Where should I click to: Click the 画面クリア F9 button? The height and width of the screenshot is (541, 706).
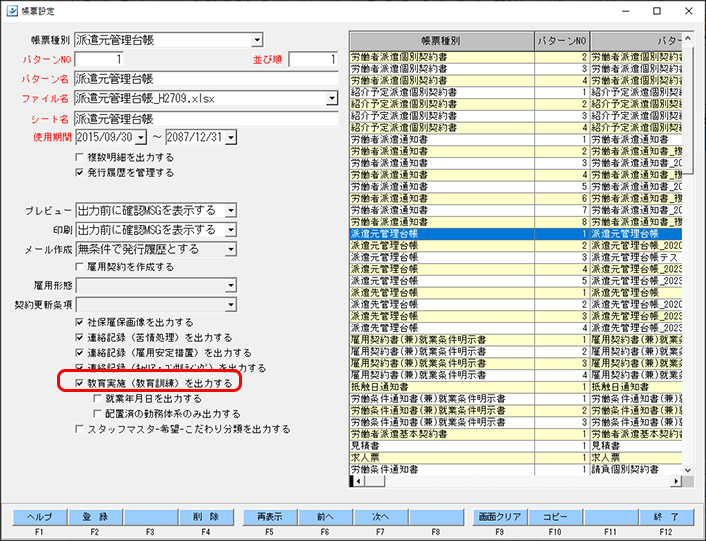(x=500, y=517)
